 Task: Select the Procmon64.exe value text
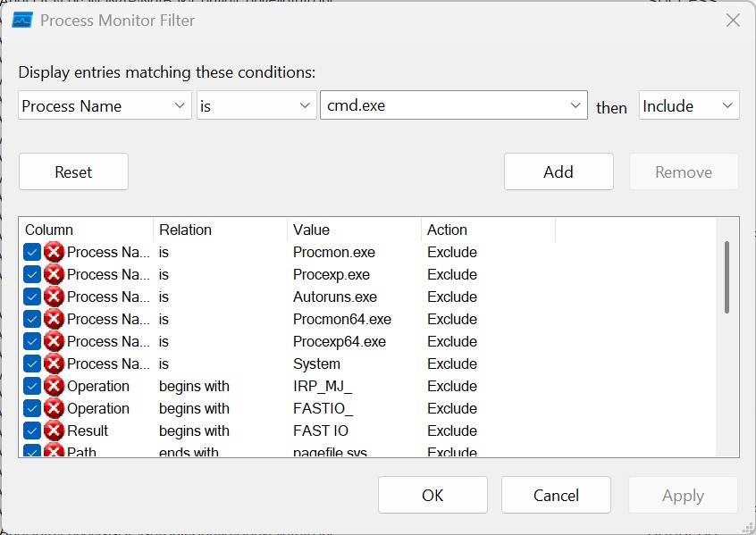point(342,319)
